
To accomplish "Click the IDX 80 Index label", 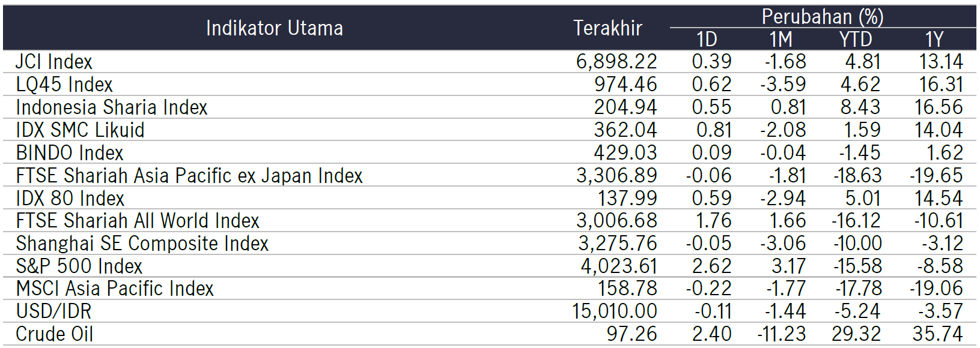I will (x=70, y=199).
